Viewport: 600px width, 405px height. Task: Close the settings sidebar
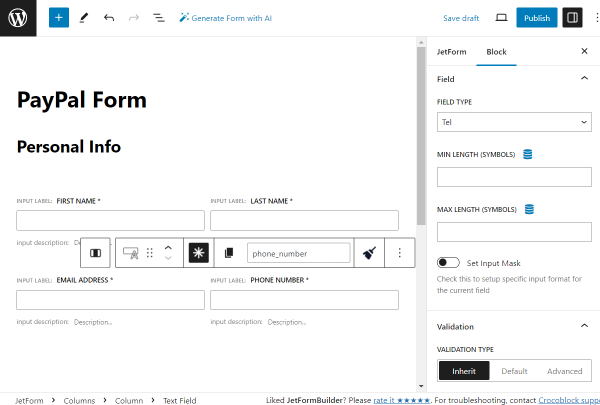584,51
